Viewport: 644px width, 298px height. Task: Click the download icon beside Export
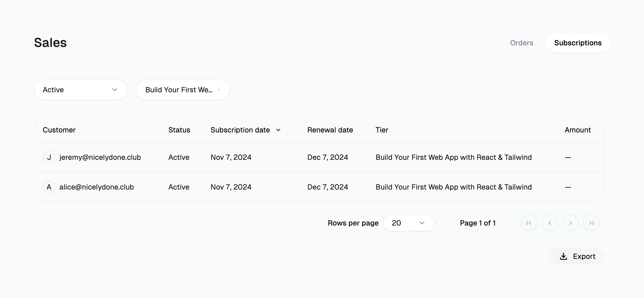tap(563, 256)
